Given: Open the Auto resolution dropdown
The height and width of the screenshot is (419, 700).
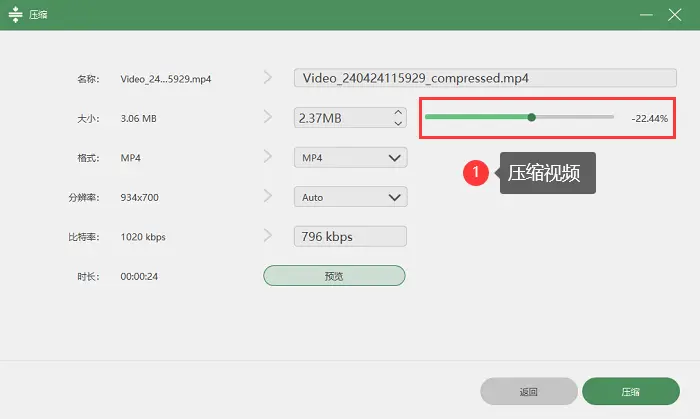Looking at the screenshot, I should coord(350,197).
